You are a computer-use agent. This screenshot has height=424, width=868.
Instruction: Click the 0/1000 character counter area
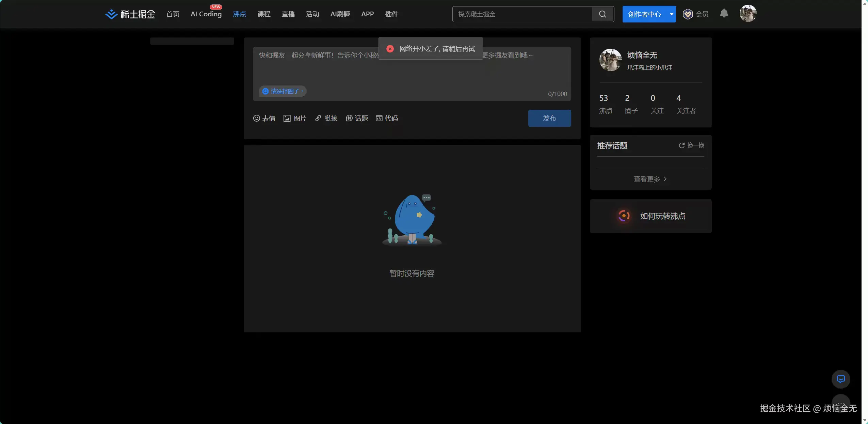click(558, 94)
